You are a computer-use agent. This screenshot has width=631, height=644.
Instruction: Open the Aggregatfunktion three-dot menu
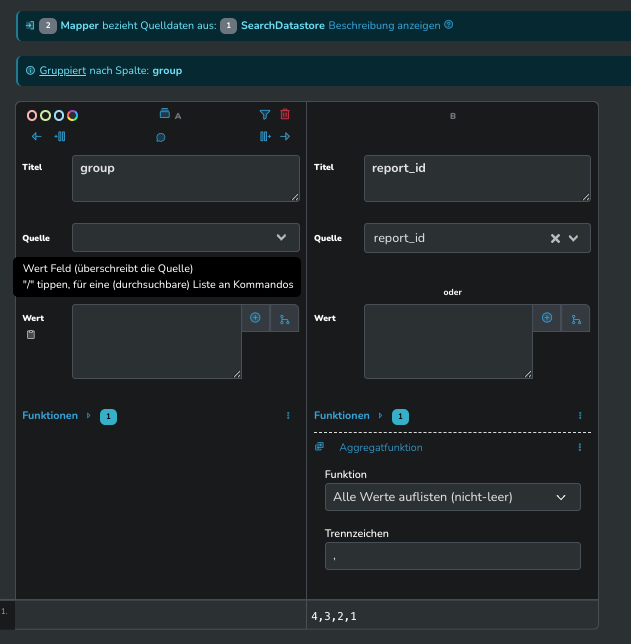pyautogui.click(x=580, y=447)
